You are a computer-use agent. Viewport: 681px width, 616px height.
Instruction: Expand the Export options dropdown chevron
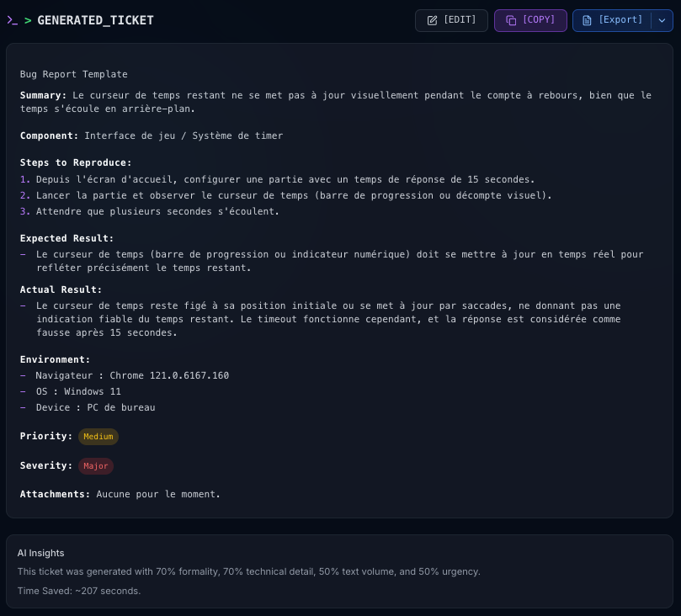pos(662,20)
